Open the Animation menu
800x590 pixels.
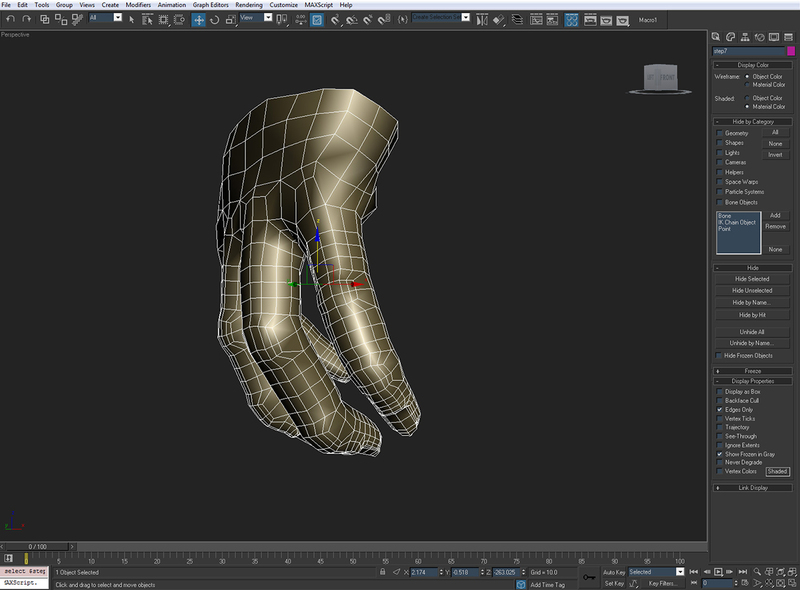pos(172,5)
